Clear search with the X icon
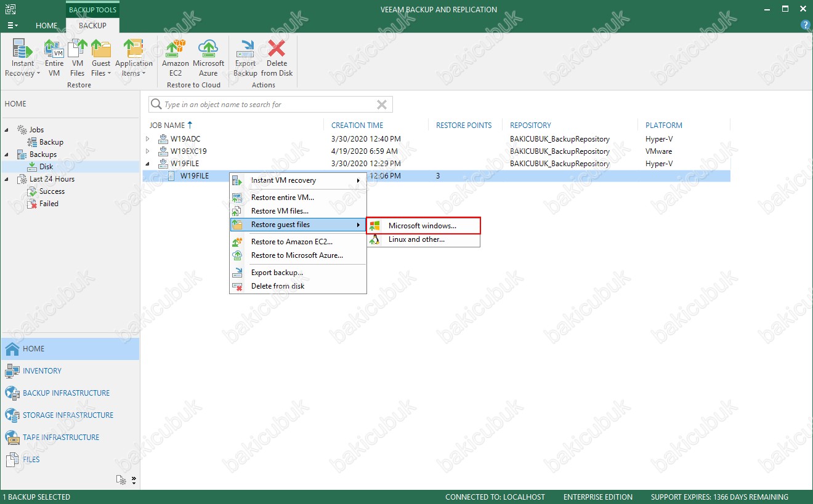Viewport: 813px width, 504px height. click(382, 105)
